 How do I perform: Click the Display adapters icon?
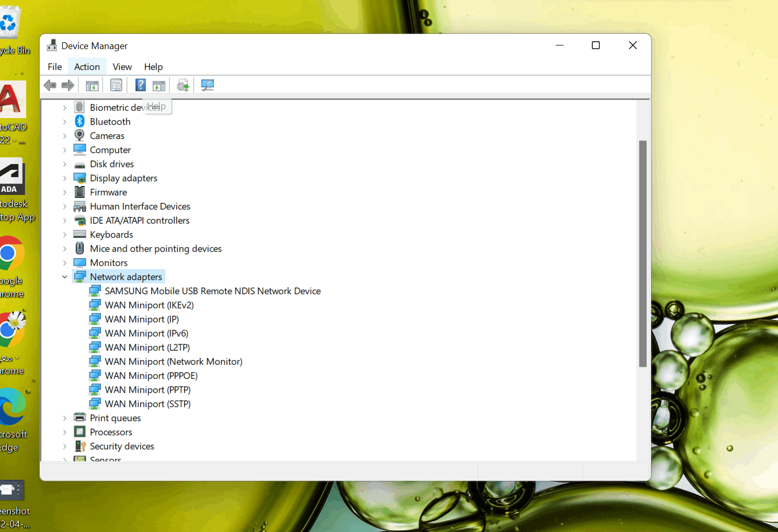coord(79,178)
